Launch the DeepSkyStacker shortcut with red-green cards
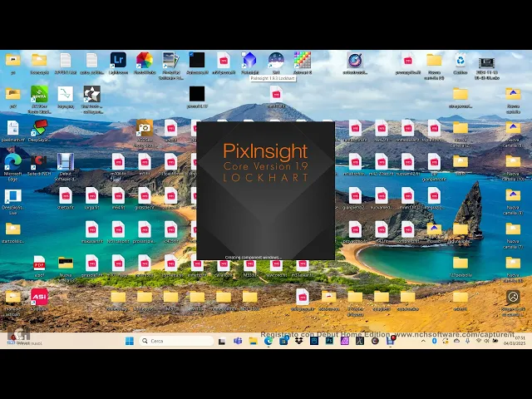Screen dimensions: 532x399 click(39, 127)
